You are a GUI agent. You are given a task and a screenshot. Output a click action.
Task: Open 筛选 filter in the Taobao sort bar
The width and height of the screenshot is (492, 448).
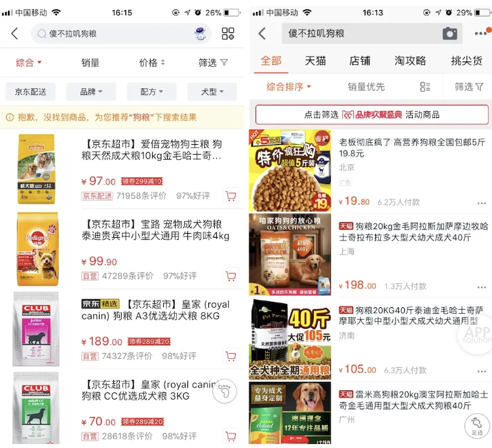click(469, 86)
